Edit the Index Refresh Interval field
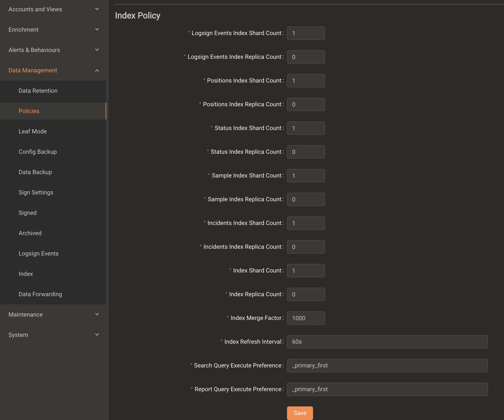The height and width of the screenshot is (420, 504). point(387,342)
